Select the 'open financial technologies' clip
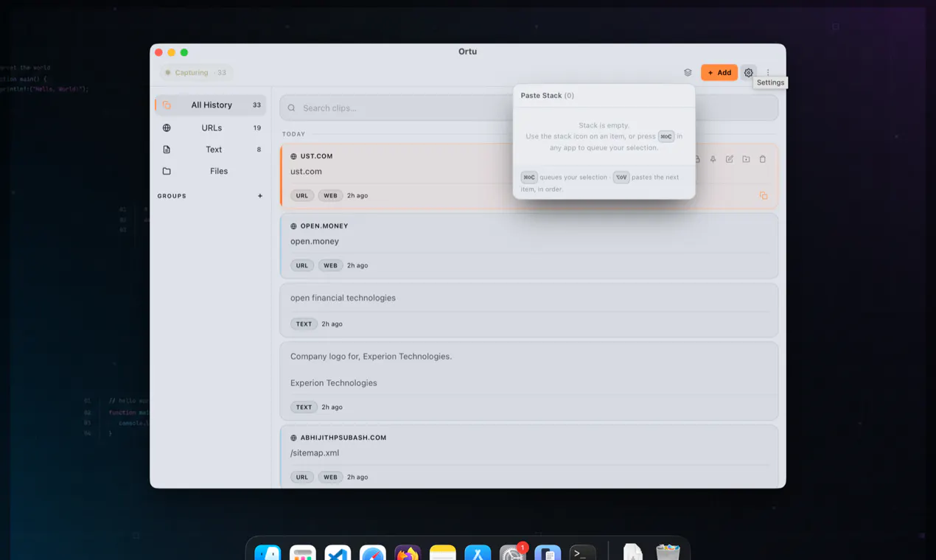Image resolution: width=936 pixels, height=560 pixels. [x=528, y=309]
